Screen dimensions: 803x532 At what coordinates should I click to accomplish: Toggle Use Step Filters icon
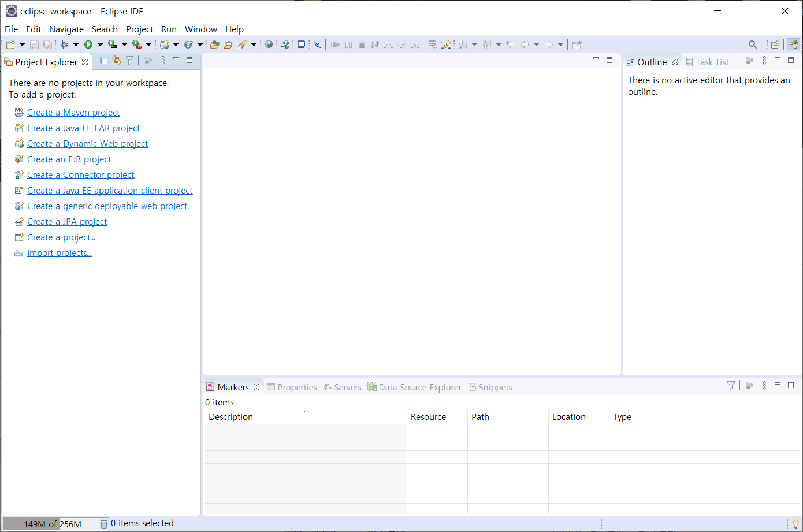pyautogui.click(x=446, y=44)
